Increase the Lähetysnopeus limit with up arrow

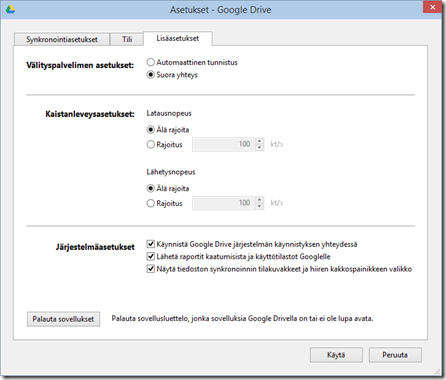point(259,199)
